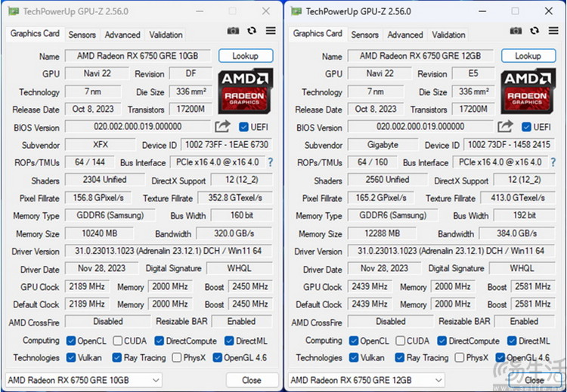
Task: Click Close button in 10GB window
Action: pyautogui.click(x=252, y=380)
